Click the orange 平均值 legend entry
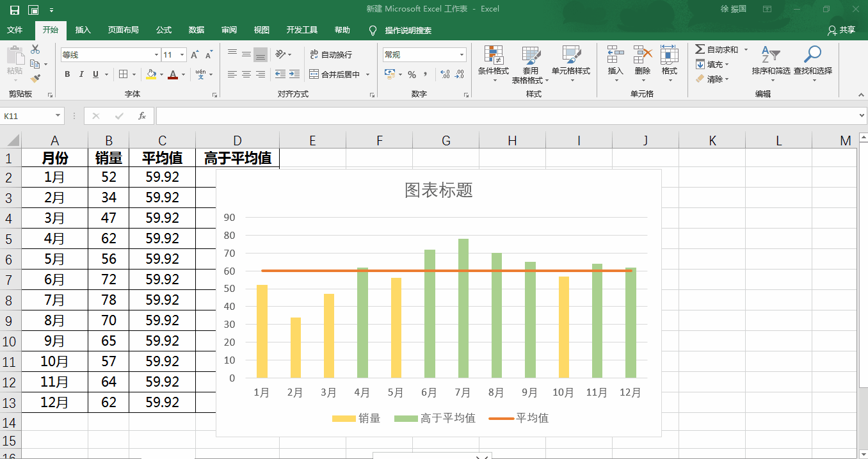Viewport: 868px width, 459px height. [518, 418]
